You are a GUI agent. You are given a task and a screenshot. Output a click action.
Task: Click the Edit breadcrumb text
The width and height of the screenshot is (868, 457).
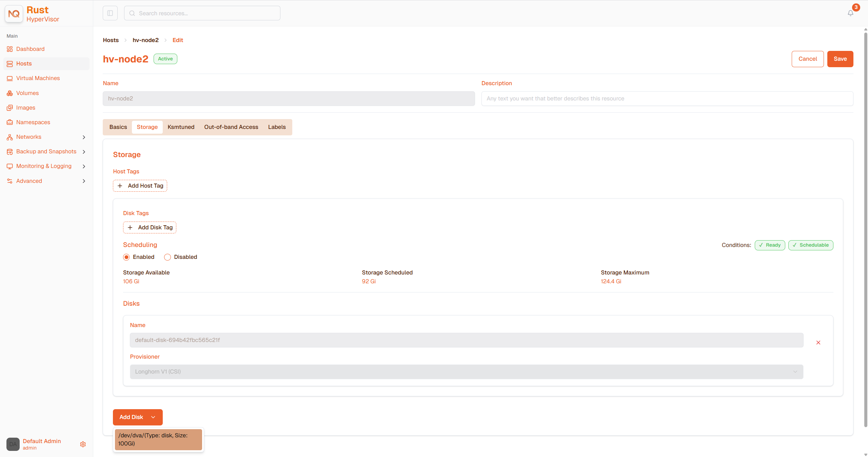click(178, 40)
